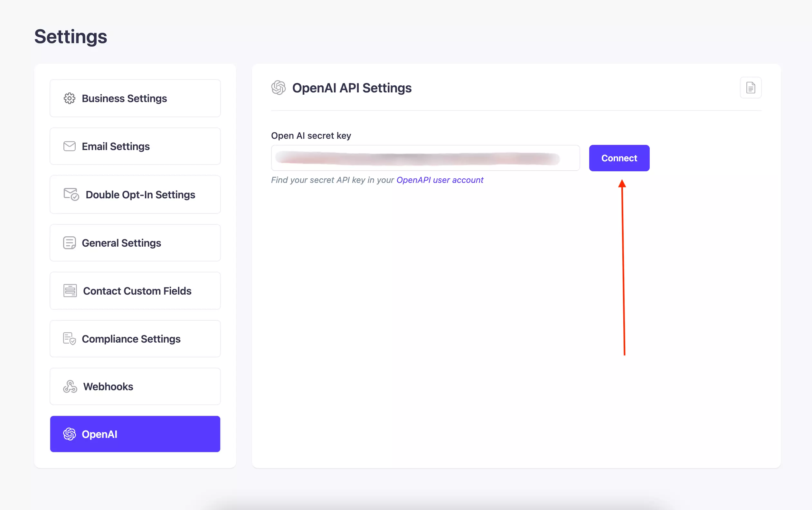Click the Connect button for OpenAI

point(619,158)
